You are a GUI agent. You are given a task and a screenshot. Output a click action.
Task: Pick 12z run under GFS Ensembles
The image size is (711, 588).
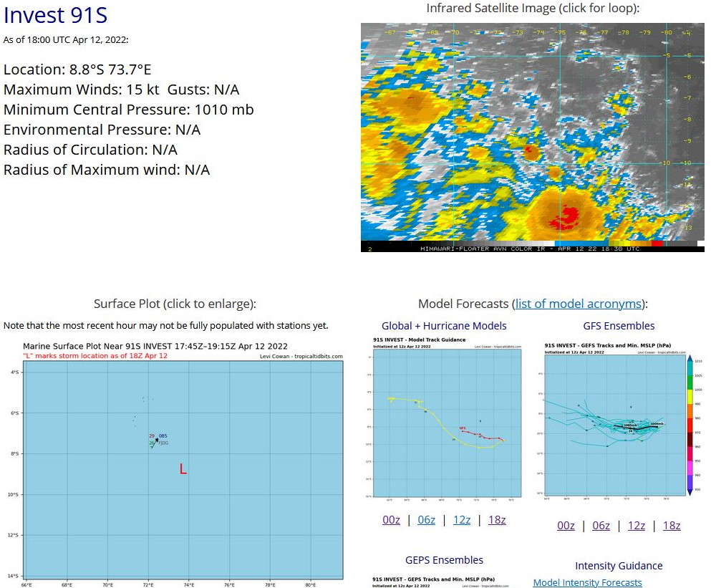(x=637, y=526)
